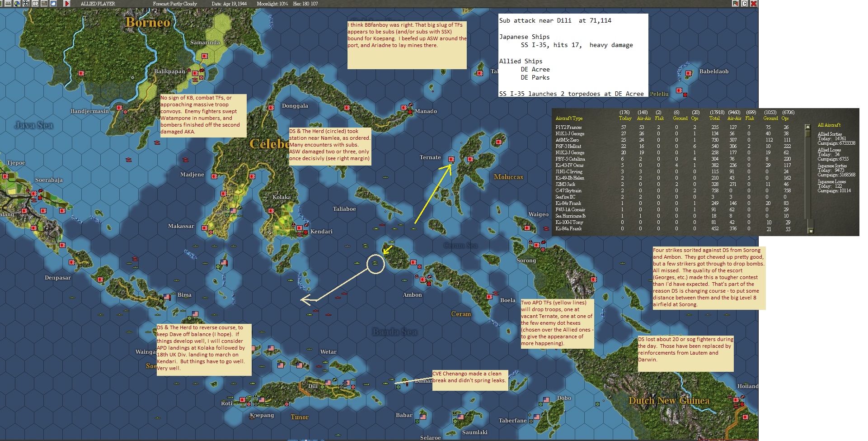Screen dimensions: 868x441
Task: Click the list report toolbar icon
Action: click(x=44, y=4)
